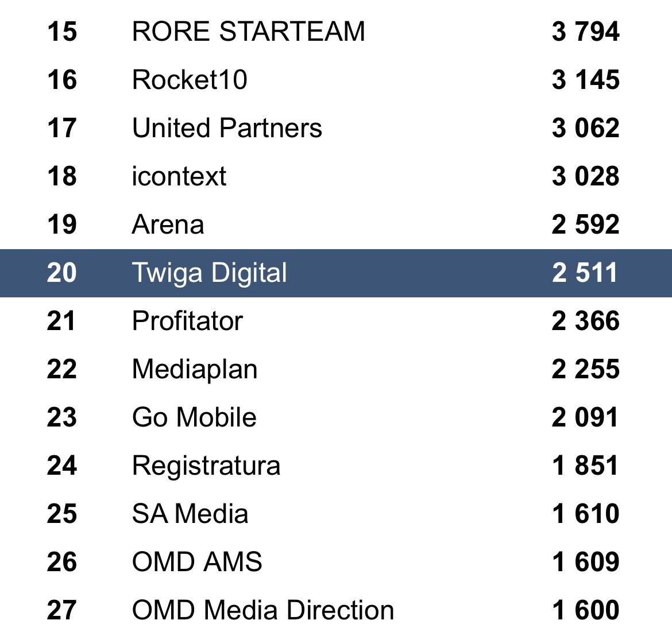The width and height of the screenshot is (672, 628).
Task: Click the value 1 609 for OMD AMS
Action: pyautogui.click(x=585, y=561)
